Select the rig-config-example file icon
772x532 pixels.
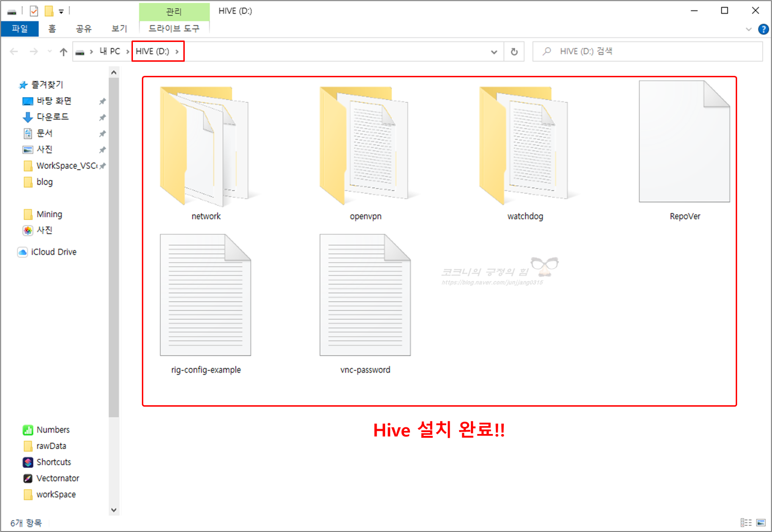[x=205, y=295]
